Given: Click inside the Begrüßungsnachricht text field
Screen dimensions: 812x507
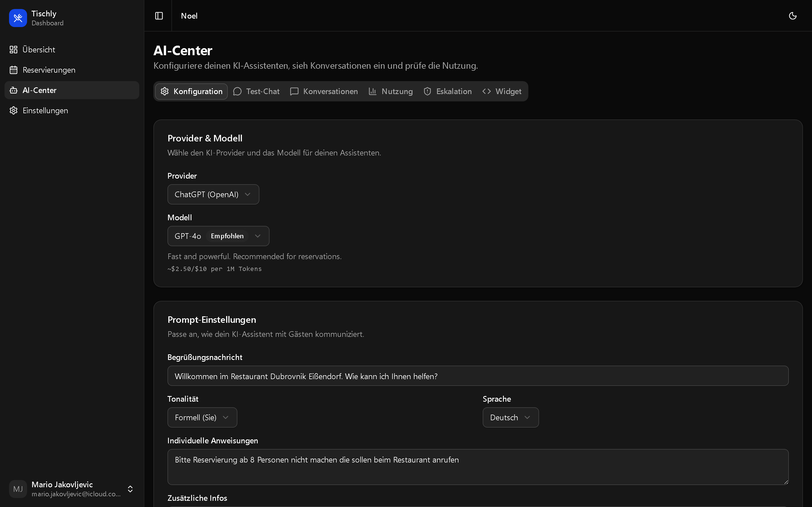Looking at the screenshot, I should [x=403, y=375].
